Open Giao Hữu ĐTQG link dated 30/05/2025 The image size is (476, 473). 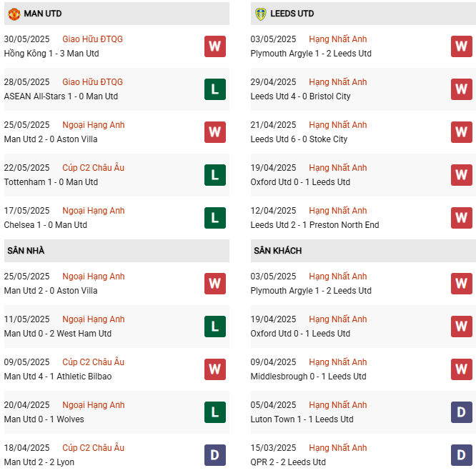click(92, 39)
